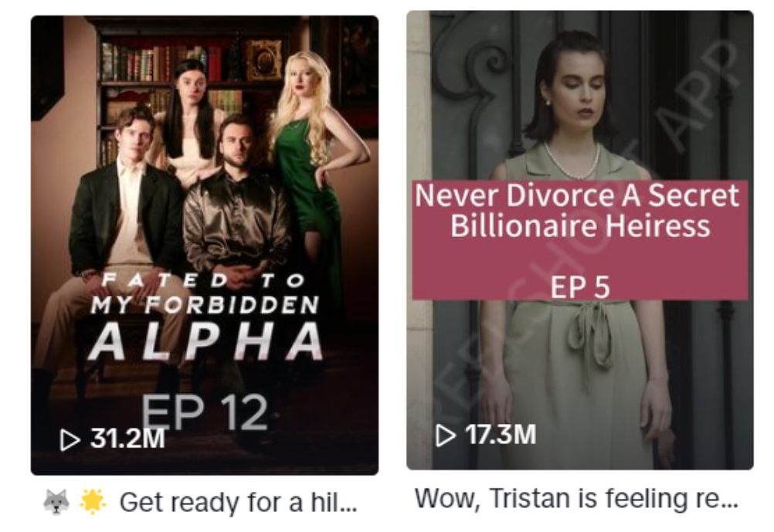The width and height of the screenshot is (774, 532).
Task: Click the EP 12 label
Action: click(205, 413)
